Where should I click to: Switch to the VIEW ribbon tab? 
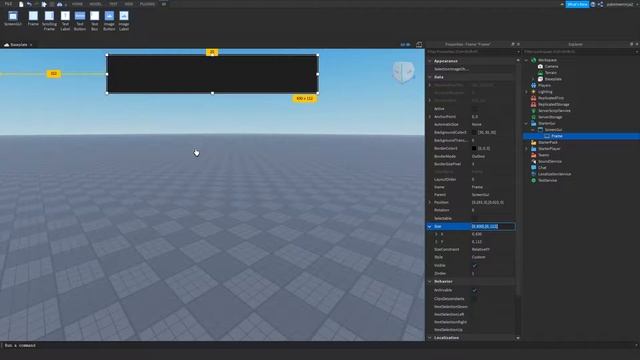click(129, 4)
